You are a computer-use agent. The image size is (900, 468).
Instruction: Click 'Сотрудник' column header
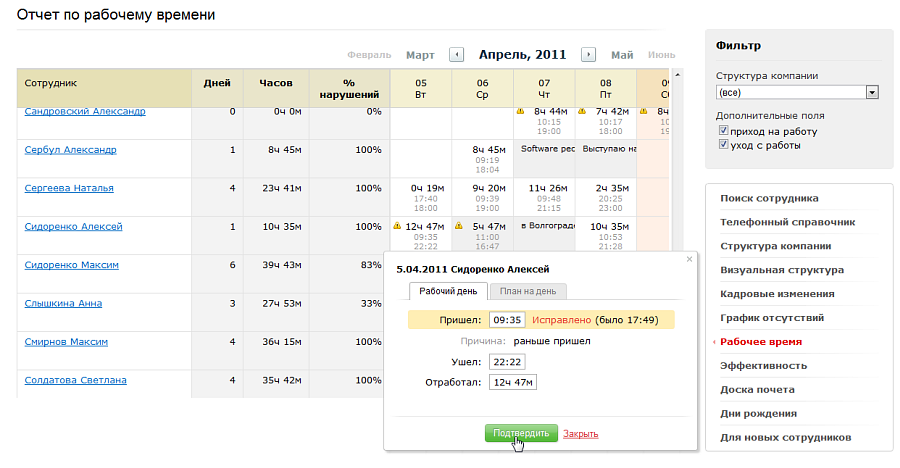pyautogui.click(x=104, y=88)
